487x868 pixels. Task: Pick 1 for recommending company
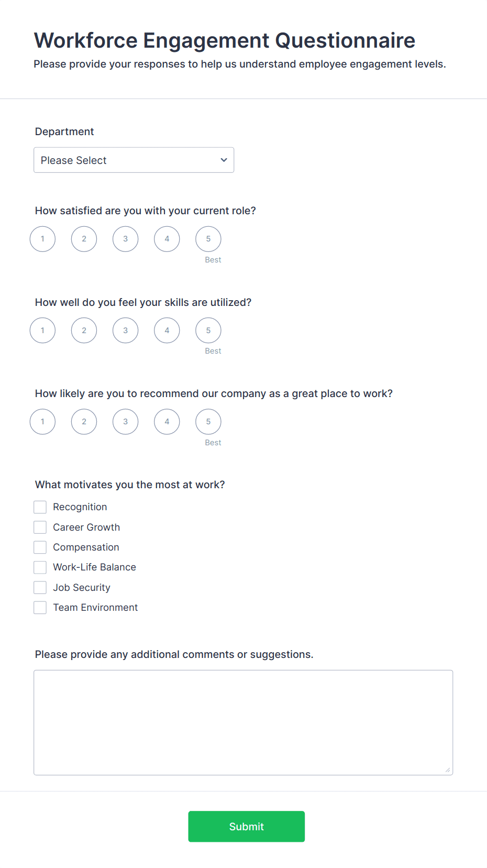(42, 422)
